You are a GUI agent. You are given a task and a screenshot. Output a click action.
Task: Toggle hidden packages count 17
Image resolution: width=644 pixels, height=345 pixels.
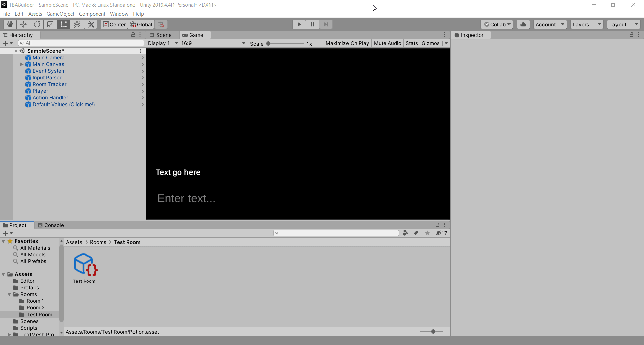(441, 233)
